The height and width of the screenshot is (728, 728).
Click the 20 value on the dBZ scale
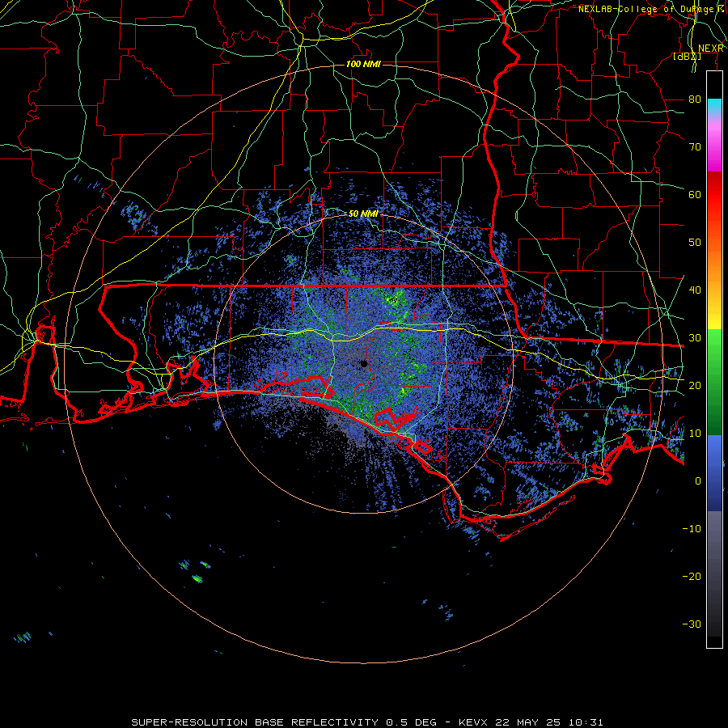pyautogui.click(x=695, y=385)
